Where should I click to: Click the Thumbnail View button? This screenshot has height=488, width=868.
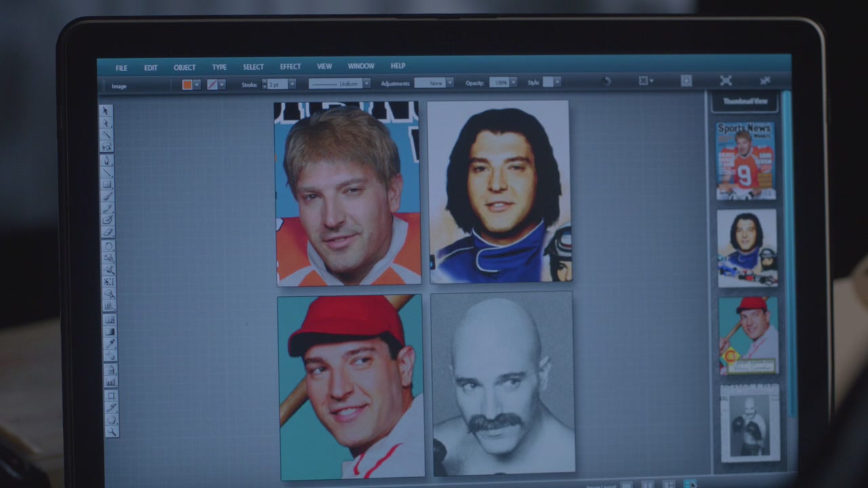coord(745,102)
